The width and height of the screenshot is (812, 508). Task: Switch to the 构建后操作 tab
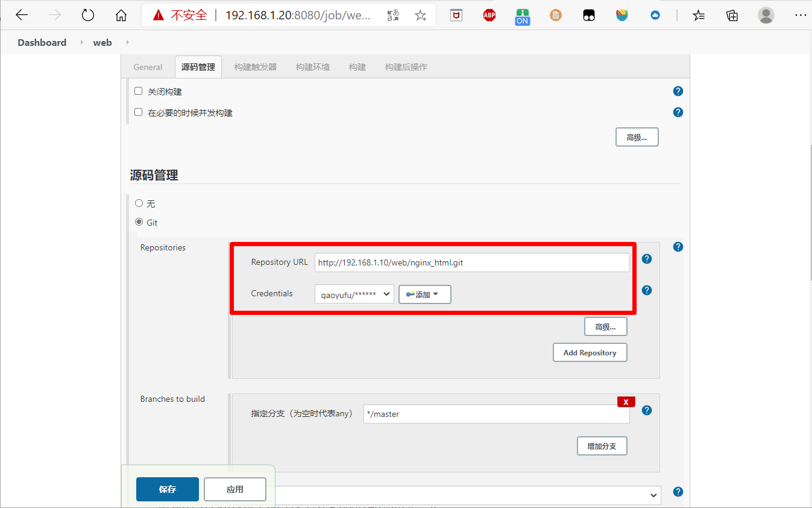pyautogui.click(x=406, y=67)
